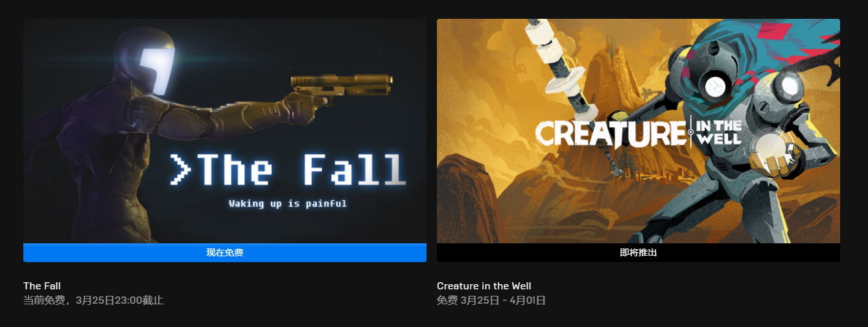
Task: Click the glowing helmet visor
Action: pos(156,70)
